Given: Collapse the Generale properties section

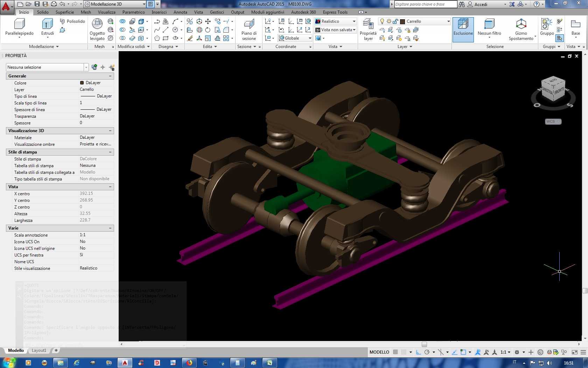Looking at the screenshot, I should click(x=110, y=76).
